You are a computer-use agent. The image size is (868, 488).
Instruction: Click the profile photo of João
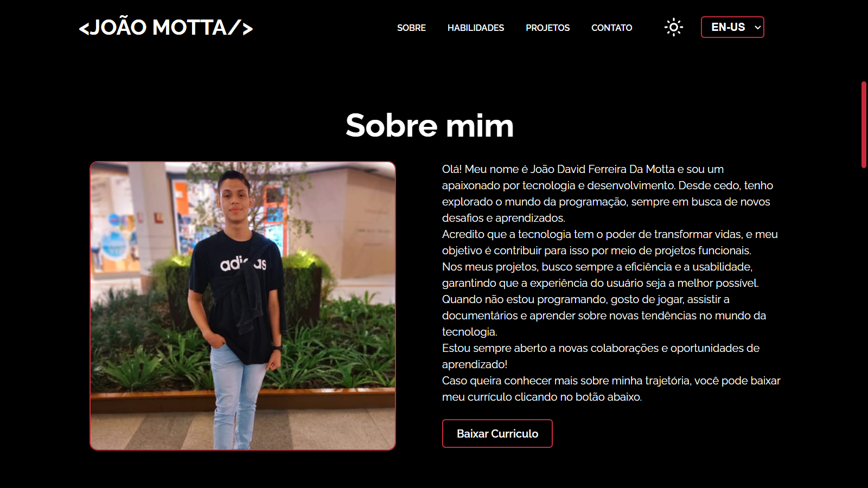pyautogui.click(x=242, y=306)
